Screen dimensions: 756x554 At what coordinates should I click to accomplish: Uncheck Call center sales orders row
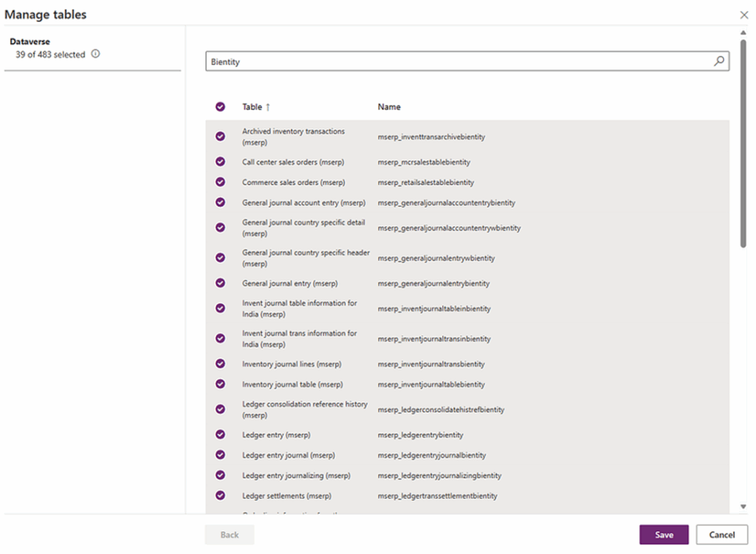point(220,162)
